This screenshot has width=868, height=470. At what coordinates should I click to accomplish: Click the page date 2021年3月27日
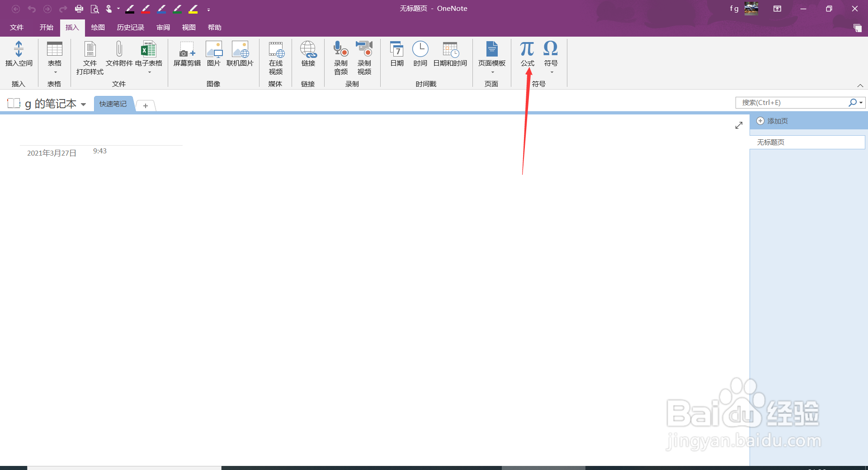(52, 153)
